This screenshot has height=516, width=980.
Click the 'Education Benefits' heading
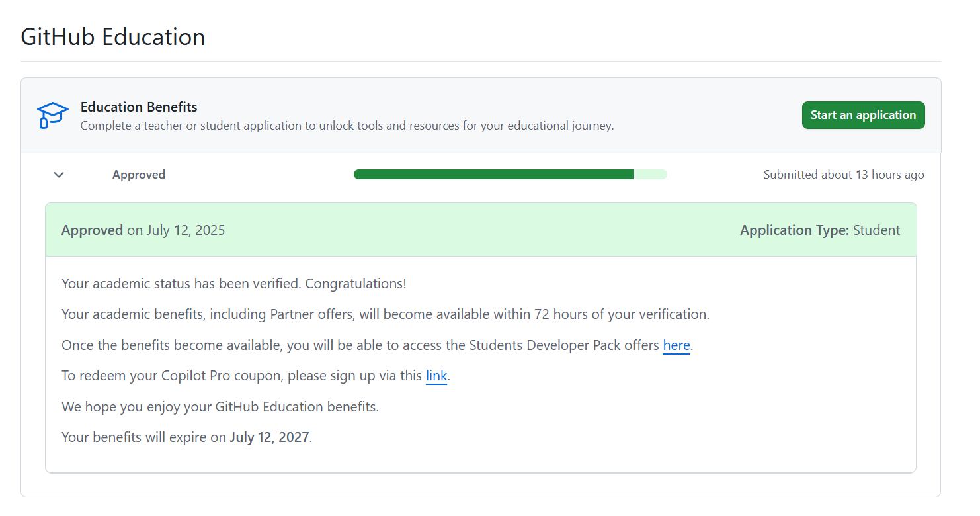click(139, 107)
